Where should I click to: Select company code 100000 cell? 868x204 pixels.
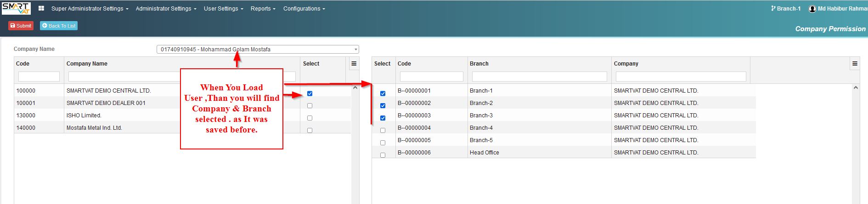point(26,91)
